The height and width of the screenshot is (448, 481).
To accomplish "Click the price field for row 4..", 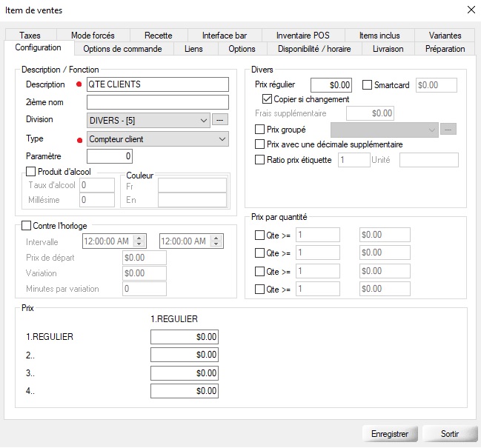I will point(185,391).
